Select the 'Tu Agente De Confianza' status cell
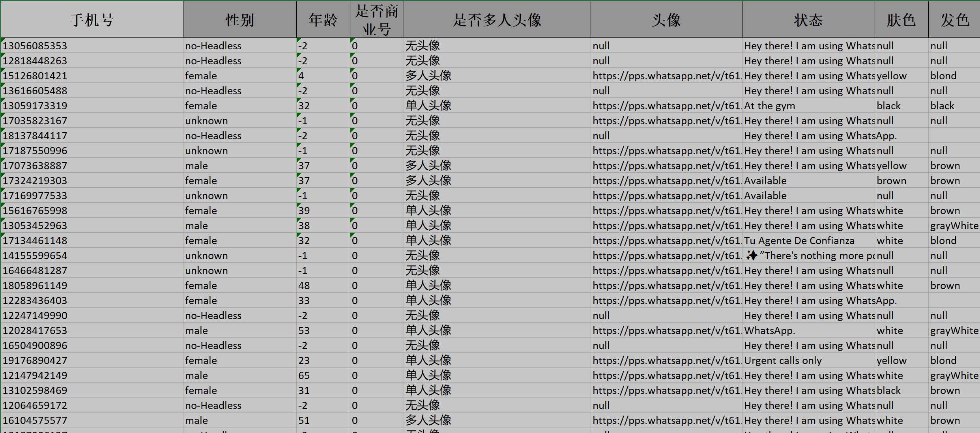Image resolution: width=980 pixels, height=433 pixels. (808, 241)
